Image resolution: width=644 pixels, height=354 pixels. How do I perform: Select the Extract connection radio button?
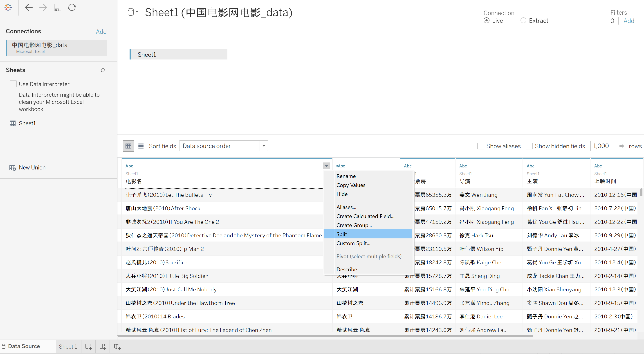click(x=523, y=21)
